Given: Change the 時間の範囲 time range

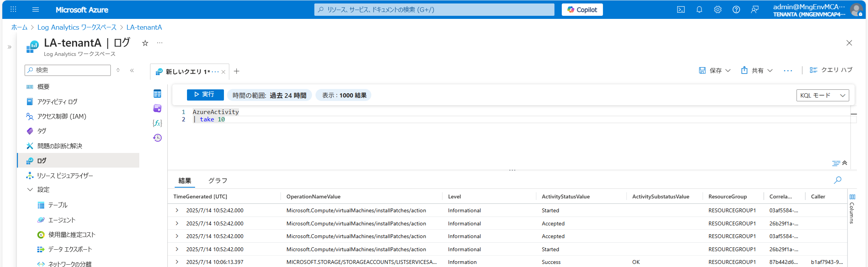Looking at the screenshot, I should click(x=269, y=95).
